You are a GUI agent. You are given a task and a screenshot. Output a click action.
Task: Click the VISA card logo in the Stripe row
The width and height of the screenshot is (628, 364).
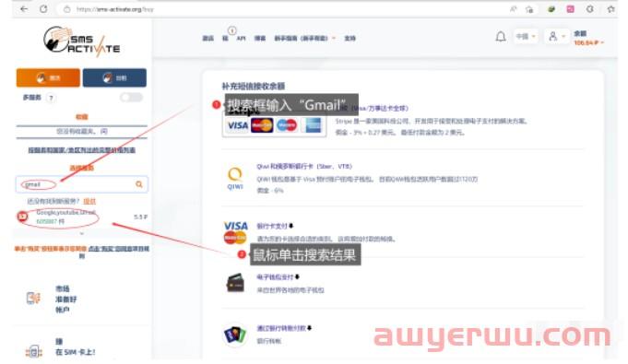[238, 125]
